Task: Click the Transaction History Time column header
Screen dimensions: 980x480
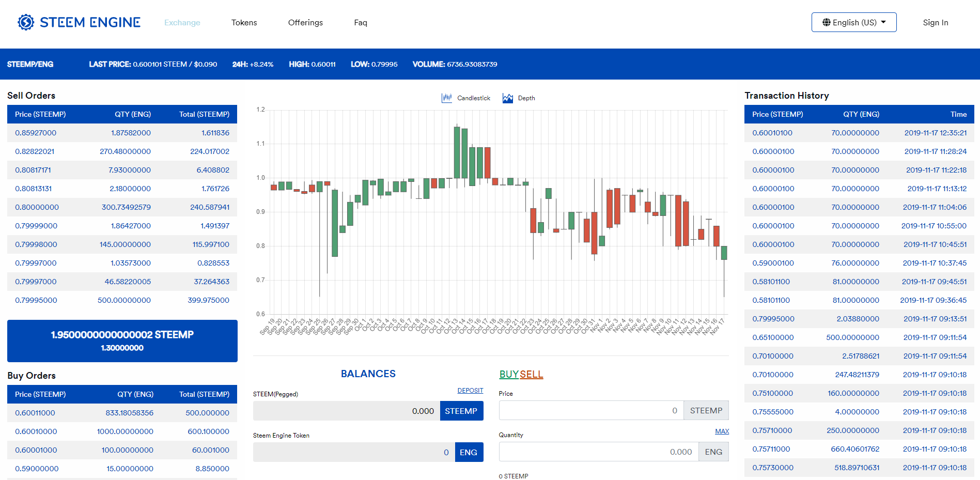Action: point(958,114)
